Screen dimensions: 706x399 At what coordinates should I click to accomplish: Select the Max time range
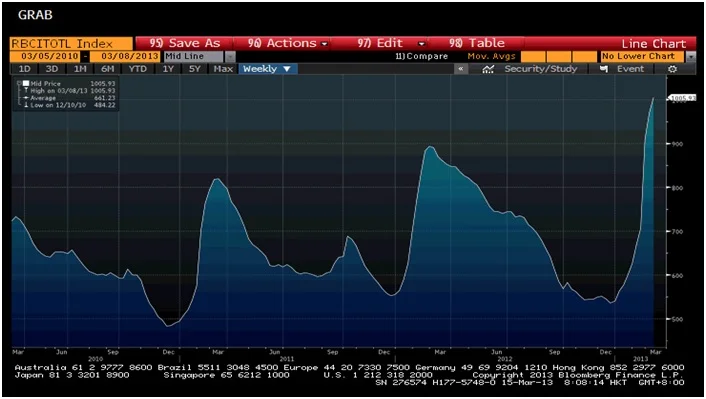223,69
